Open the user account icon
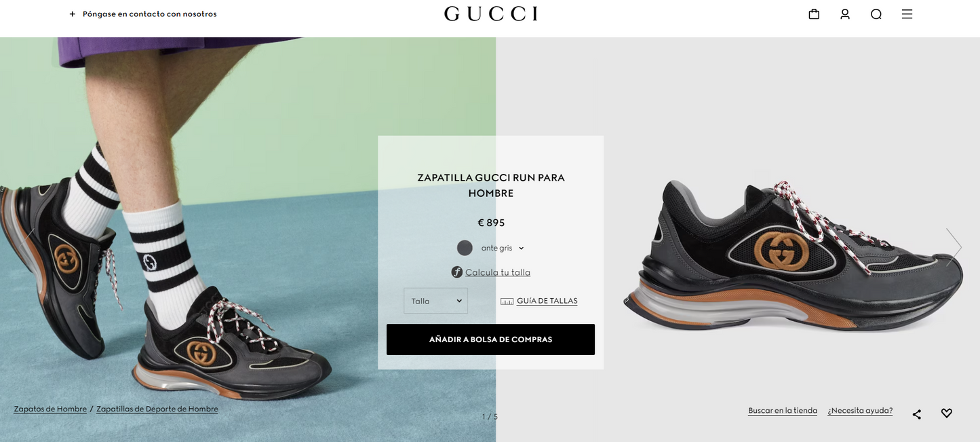Screen dimensions: 980x442 [845, 14]
